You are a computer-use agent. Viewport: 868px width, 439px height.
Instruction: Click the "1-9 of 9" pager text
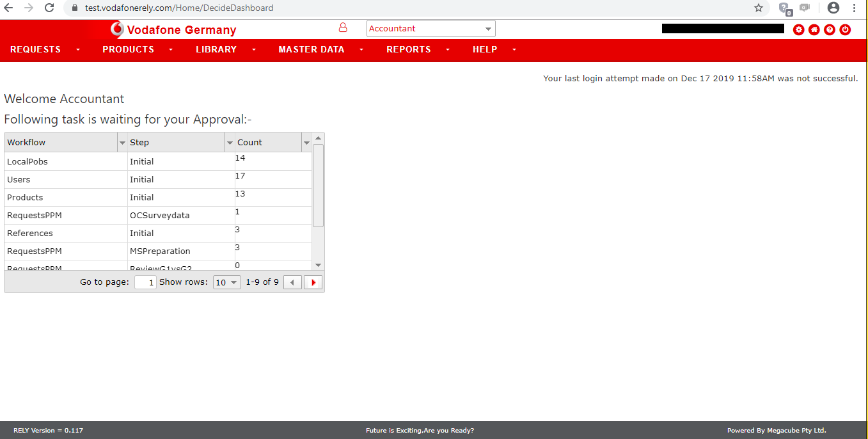[x=262, y=282]
